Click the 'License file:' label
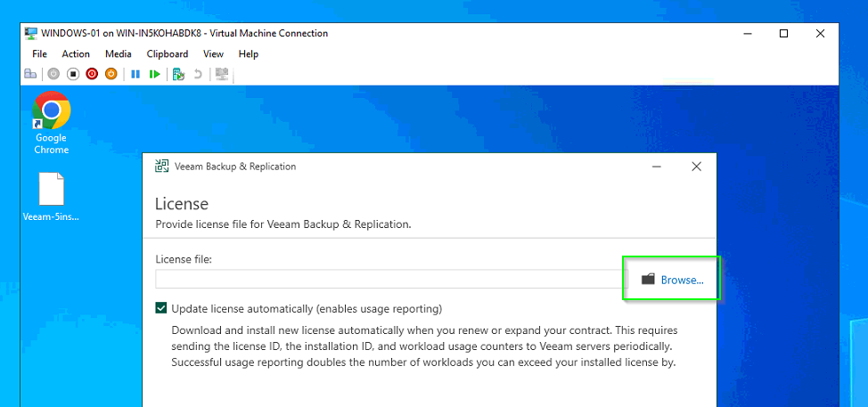868x407 pixels. 184,259
